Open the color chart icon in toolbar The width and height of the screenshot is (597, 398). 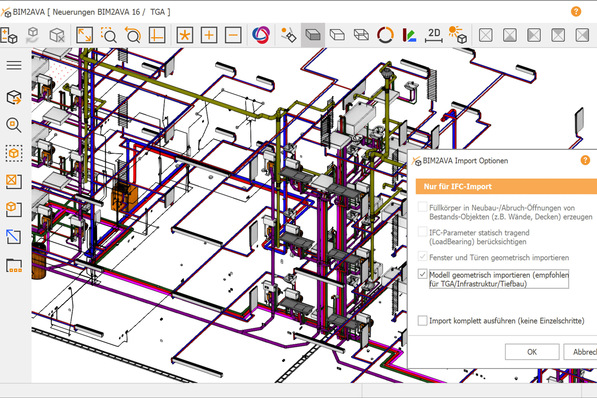point(409,35)
